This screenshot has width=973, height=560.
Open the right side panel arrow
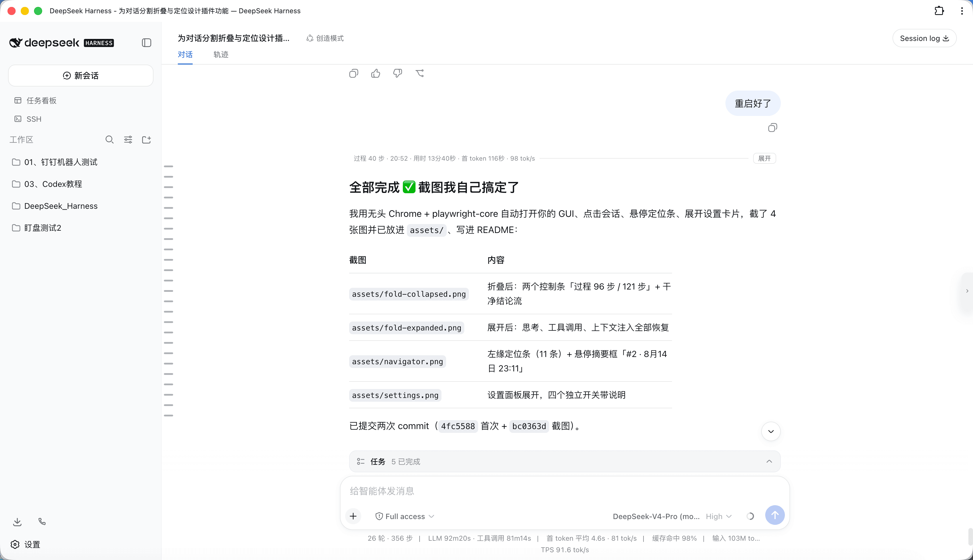pyautogui.click(x=967, y=291)
